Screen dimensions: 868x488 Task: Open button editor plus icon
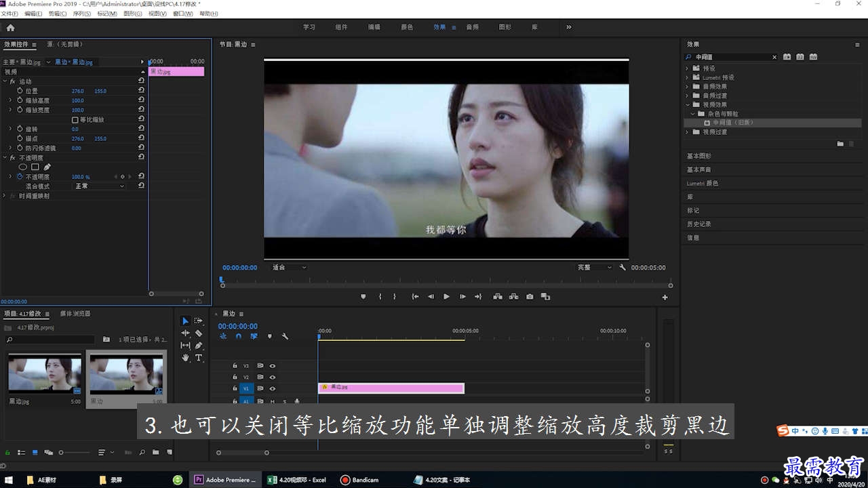click(665, 298)
